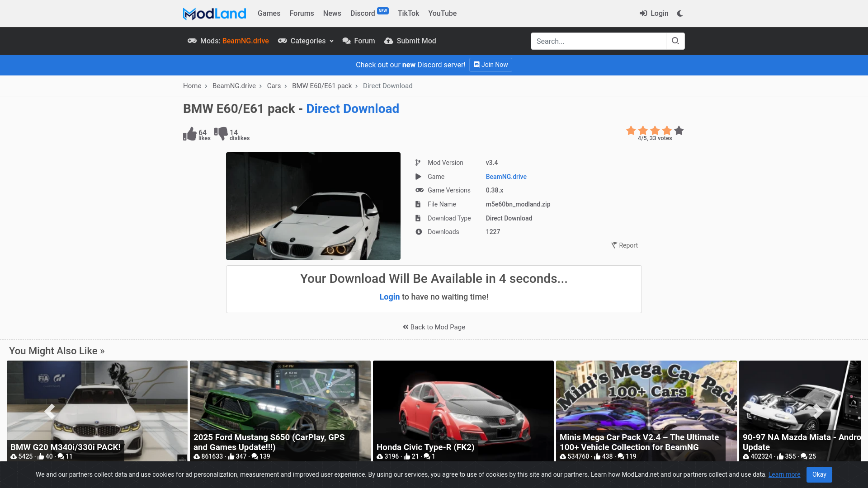Screen dimensions: 868x488
Task: Open You Might Also Like heading link
Action: pos(57,351)
